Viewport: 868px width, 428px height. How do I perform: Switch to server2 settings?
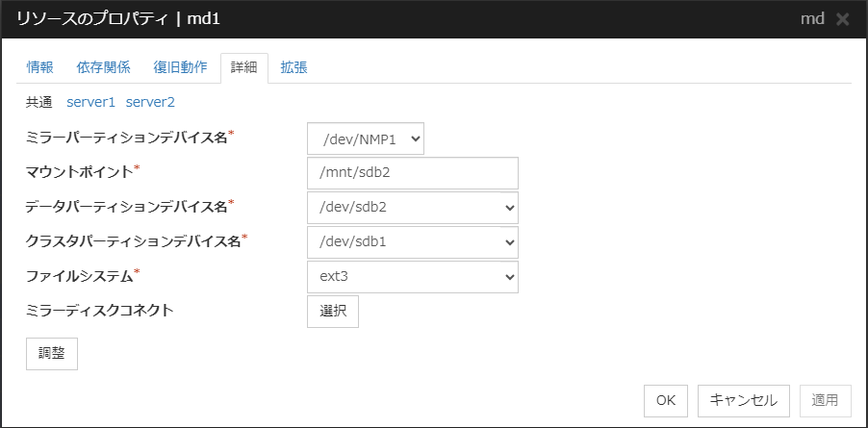[150, 101]
